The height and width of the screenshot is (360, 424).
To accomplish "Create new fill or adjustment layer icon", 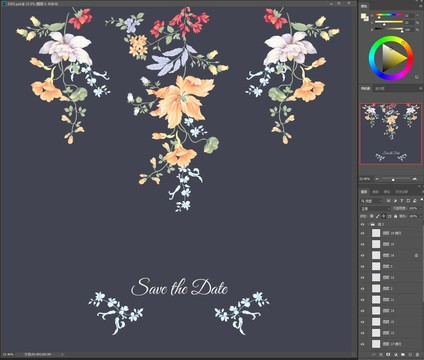I will pos(396,355).
